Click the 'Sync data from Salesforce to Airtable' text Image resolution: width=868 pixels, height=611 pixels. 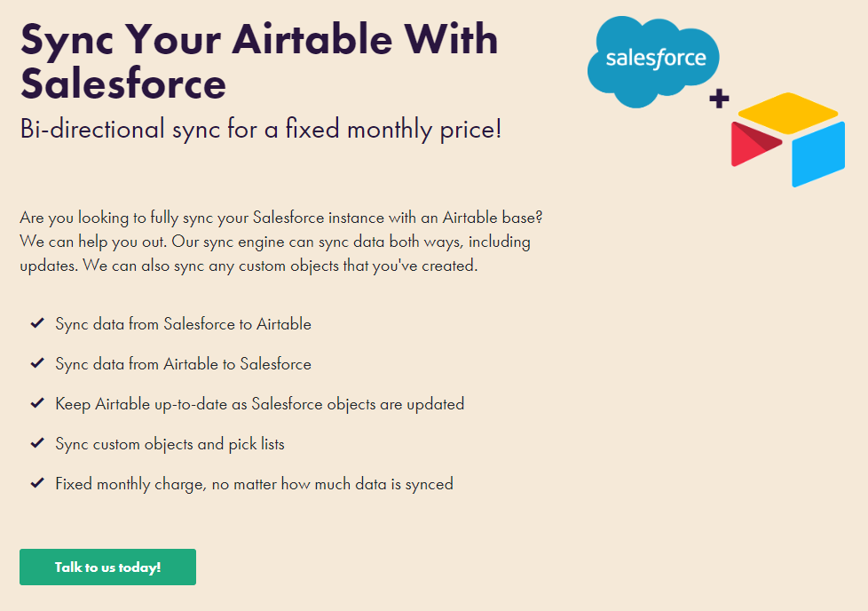(183, 324)
